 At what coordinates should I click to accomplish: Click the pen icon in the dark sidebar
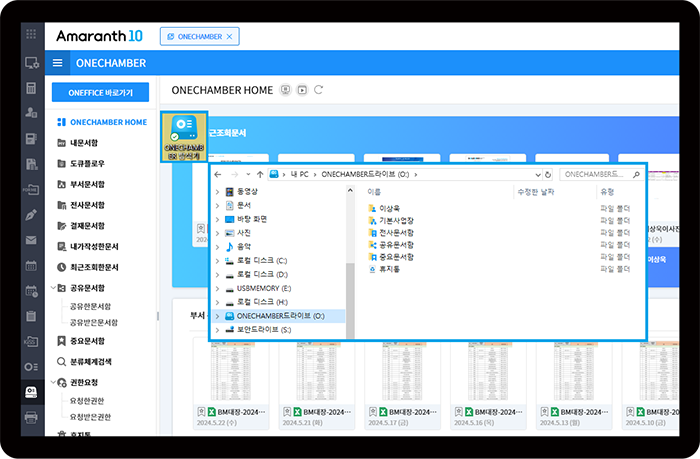click(31, 215)
